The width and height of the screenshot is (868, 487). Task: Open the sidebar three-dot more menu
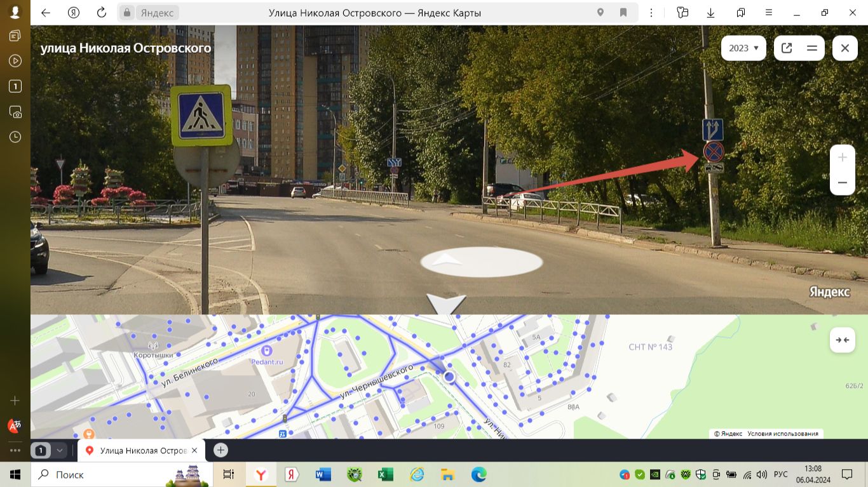point(15,450)
